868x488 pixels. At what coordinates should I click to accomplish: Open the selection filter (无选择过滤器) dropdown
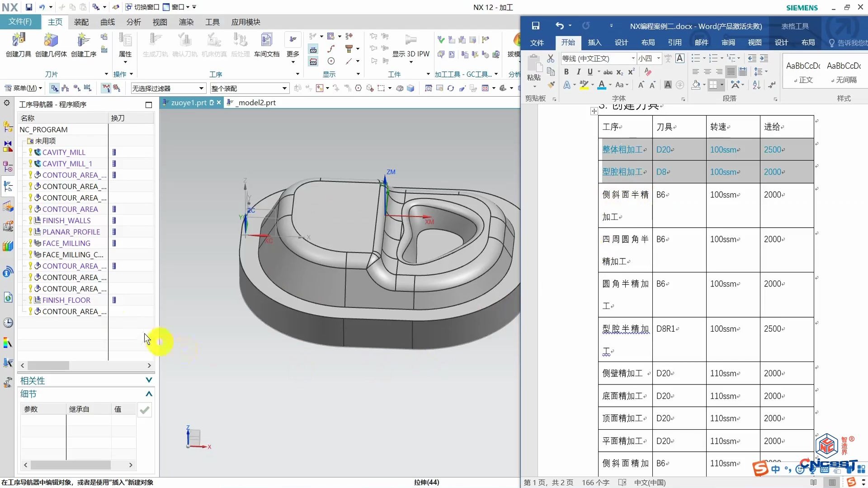pyautogui.click(x=201, y=89)
